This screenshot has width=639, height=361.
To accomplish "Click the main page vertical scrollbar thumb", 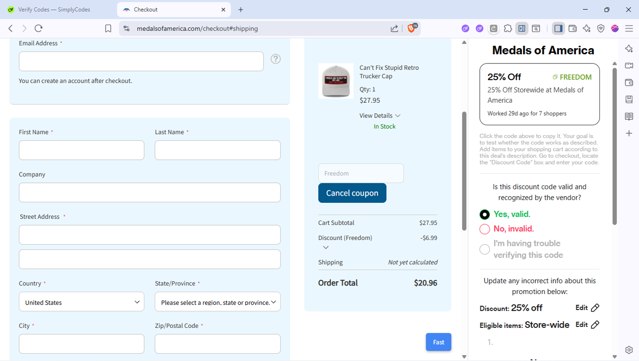I will 464,171.
